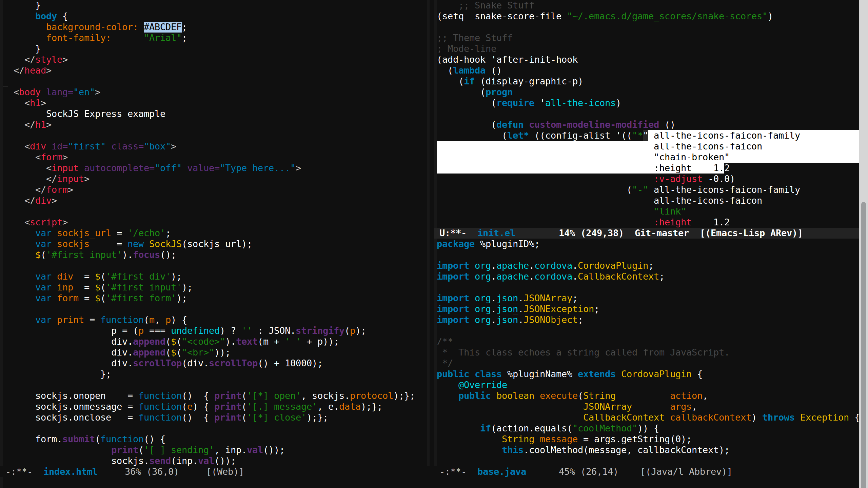Click the CallbackContext import line
The image size is (868, 488).
pos(550,276)
